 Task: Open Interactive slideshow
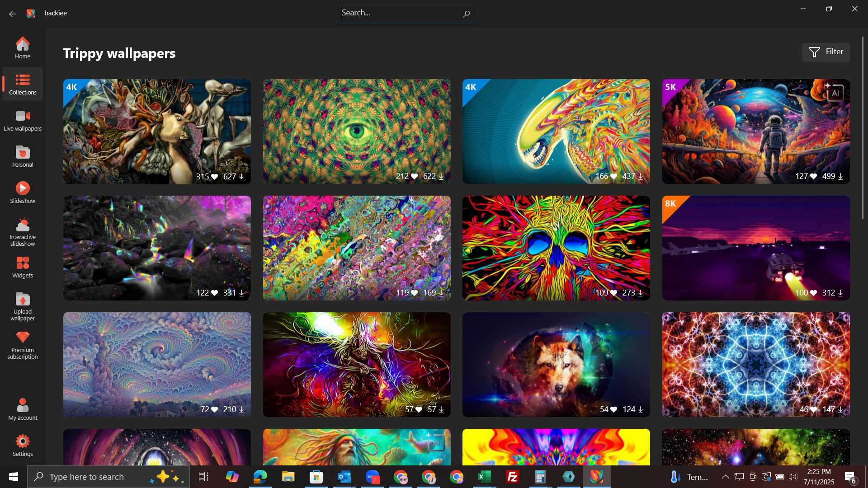23,232
